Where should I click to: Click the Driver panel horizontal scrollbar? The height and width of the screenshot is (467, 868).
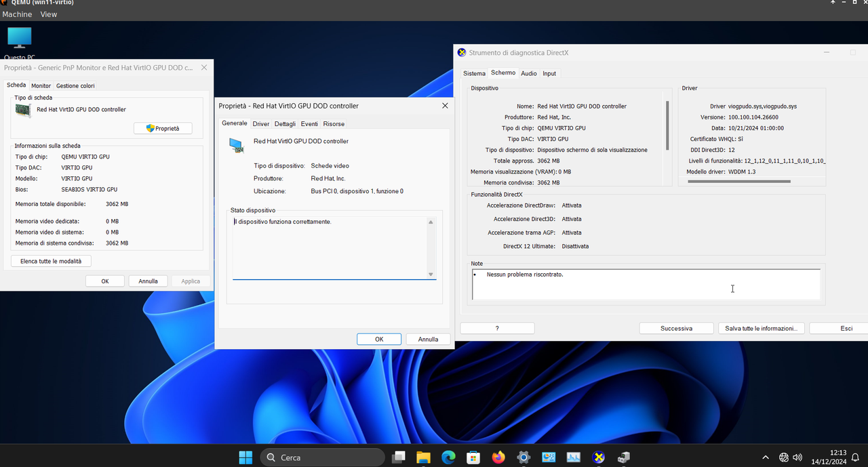pyautogui.click(x=739, y=182)
